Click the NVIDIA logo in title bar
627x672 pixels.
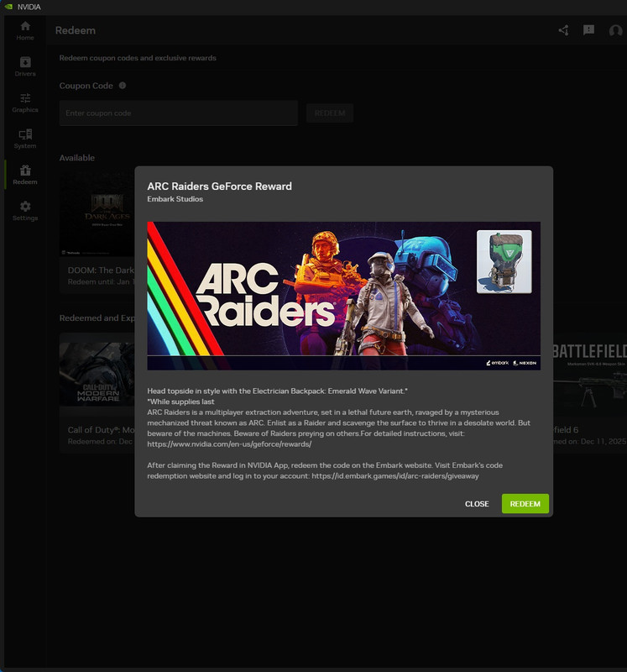[x=8, y=7]
